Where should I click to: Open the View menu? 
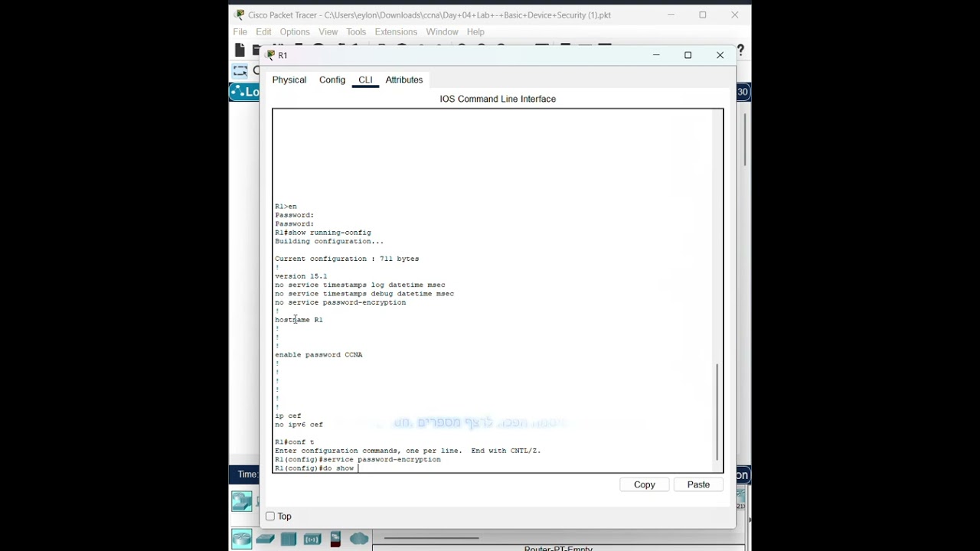click(328, 31)
